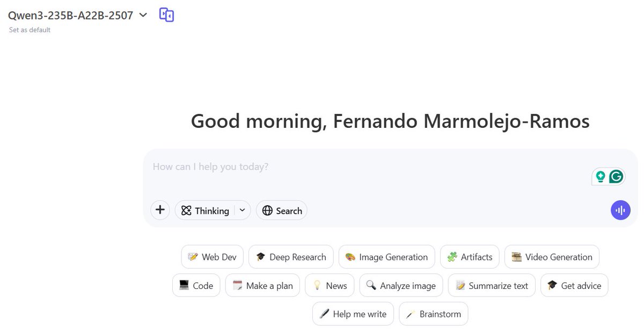
Task: Select the Video Generation chip
Action: tap(552, 257)
